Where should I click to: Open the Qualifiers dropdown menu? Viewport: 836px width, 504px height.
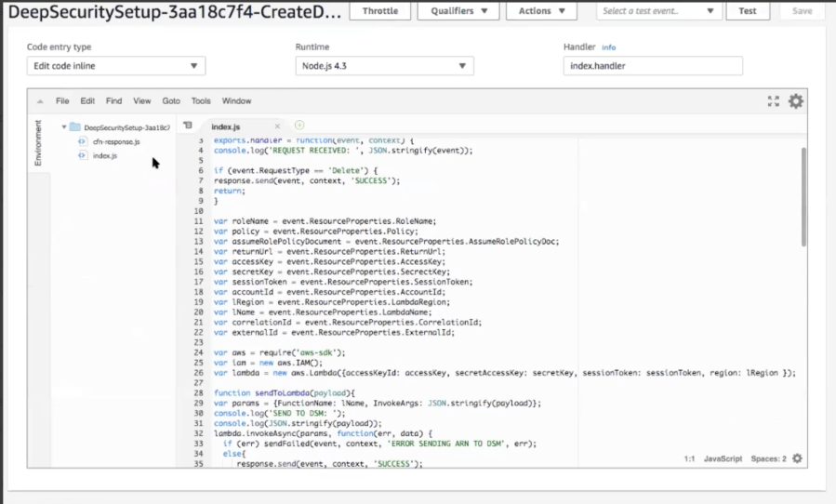coord(458,11)
